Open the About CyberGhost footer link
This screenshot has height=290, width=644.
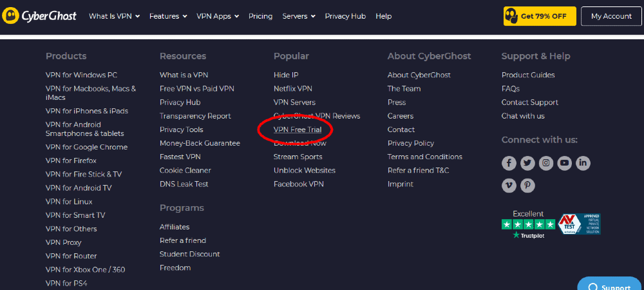(419, 75)
